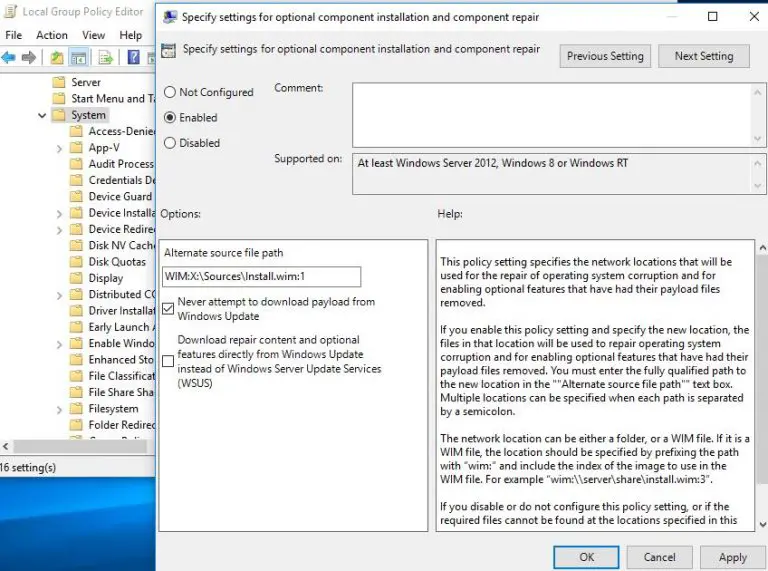Click the Export List toolbar icon
The width and height of the screenshot is (768, 571).
(x=104, y=58)
